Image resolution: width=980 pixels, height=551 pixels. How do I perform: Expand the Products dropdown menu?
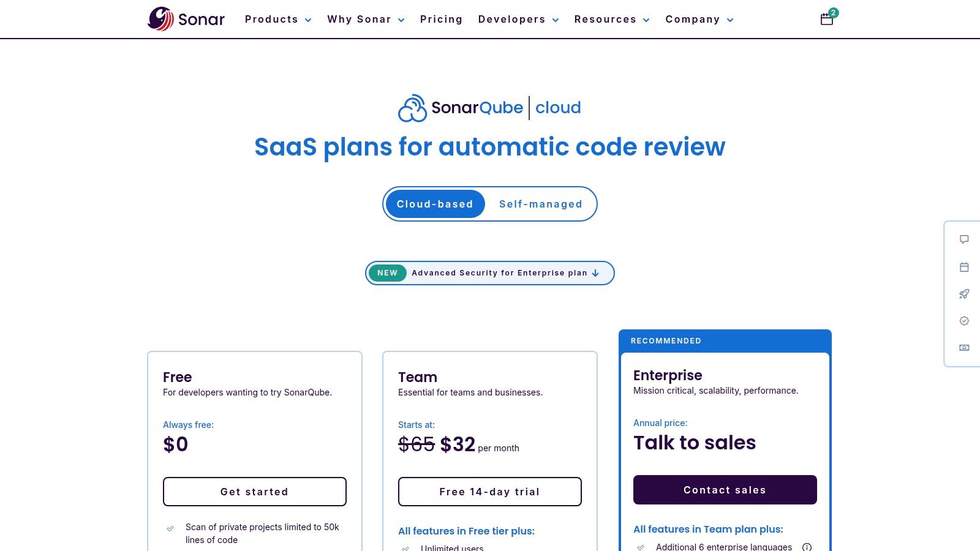(278, 19)
